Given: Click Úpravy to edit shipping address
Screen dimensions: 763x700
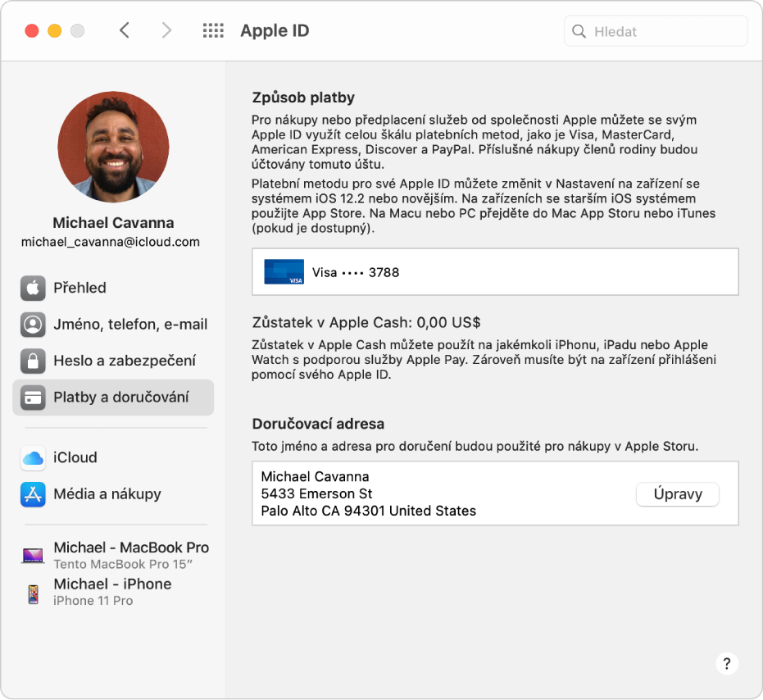Looking at the screenshot, I should click(677, 494).
